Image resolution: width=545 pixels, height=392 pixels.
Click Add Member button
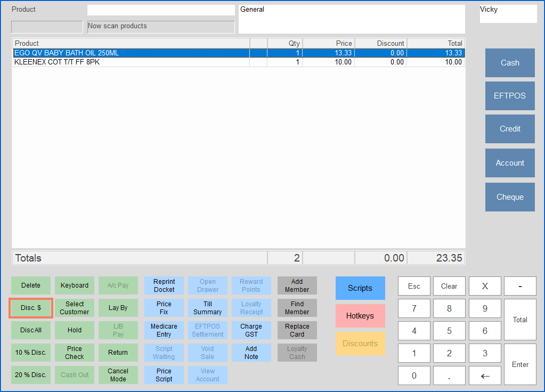click(x=297, y=285)
